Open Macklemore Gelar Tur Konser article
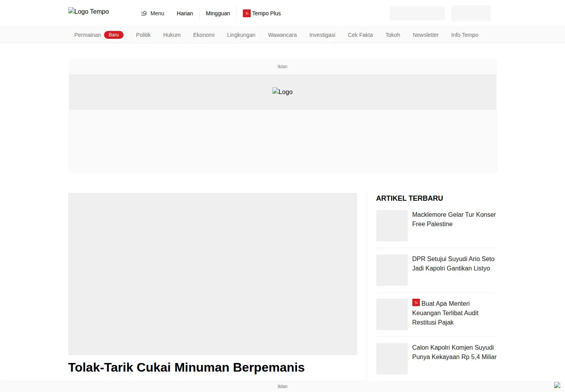Image resolution: width=565 pixels, height=392 pixels. tap(454, 219)
